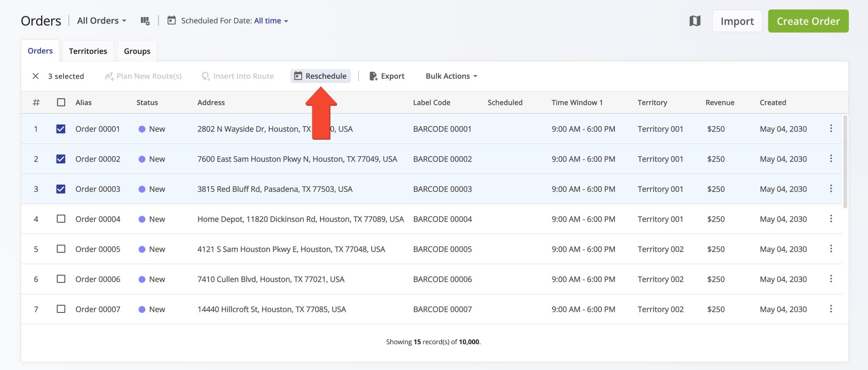Switch to the Territories tab
This screenshot has width=868, height=370.
click(88, 51)
